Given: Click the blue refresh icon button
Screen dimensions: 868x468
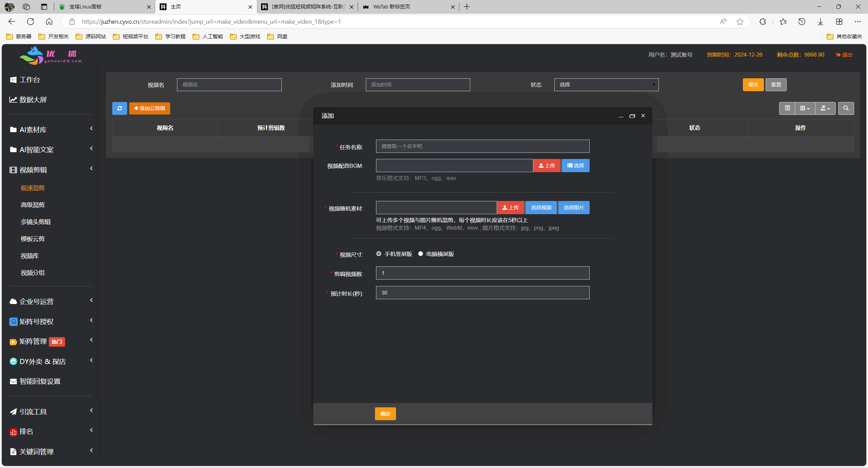Looking at the screenshot, I should pyautogui.click(x=119, y=108).
